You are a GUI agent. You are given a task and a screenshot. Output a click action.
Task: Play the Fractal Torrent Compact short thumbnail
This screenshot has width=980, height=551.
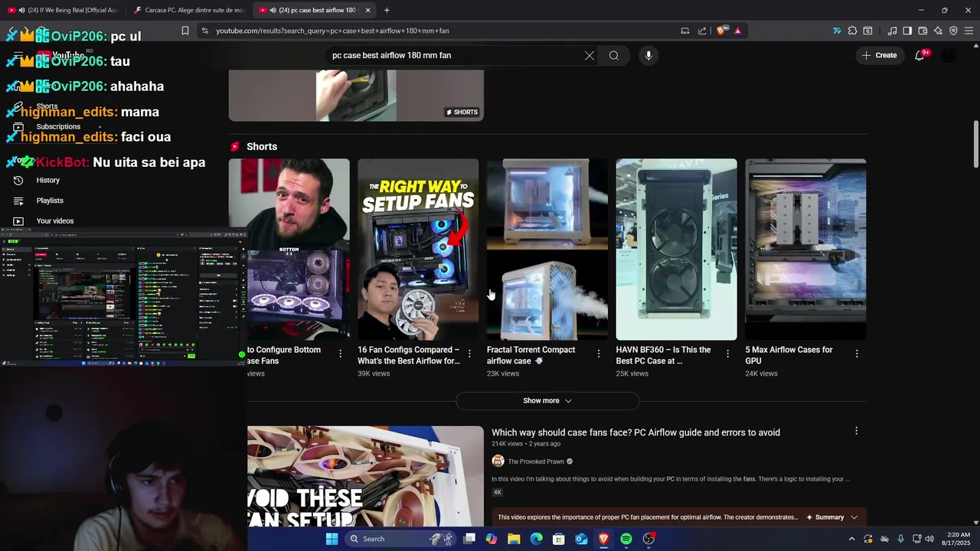[x=547, y=249]
